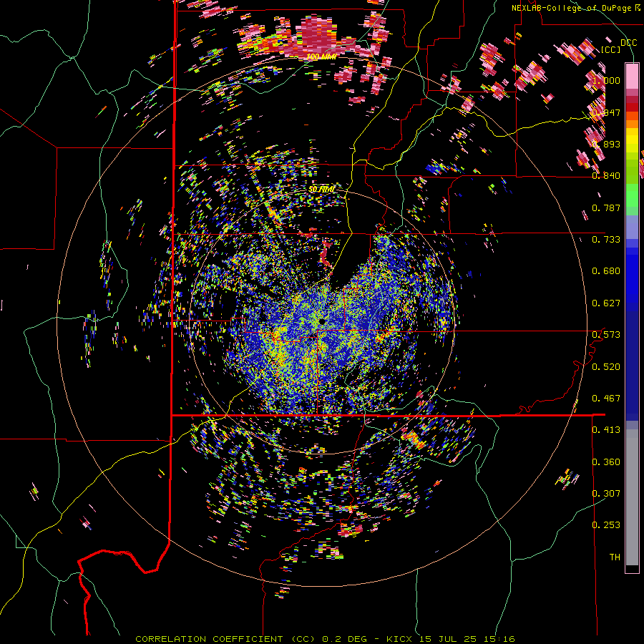Click the "0.2 DEG" tilt in the caption
This screenshot has height=644, width=644.
tap(345, 639)
